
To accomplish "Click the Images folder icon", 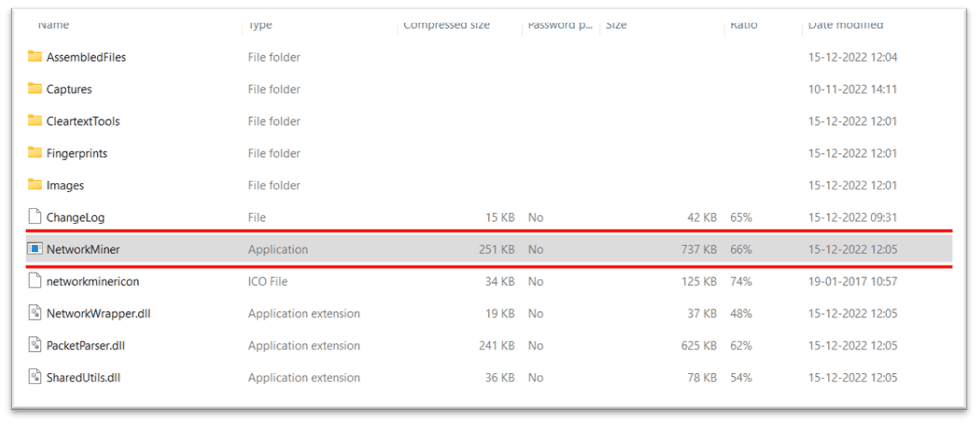I will click(x=34, y=185).
